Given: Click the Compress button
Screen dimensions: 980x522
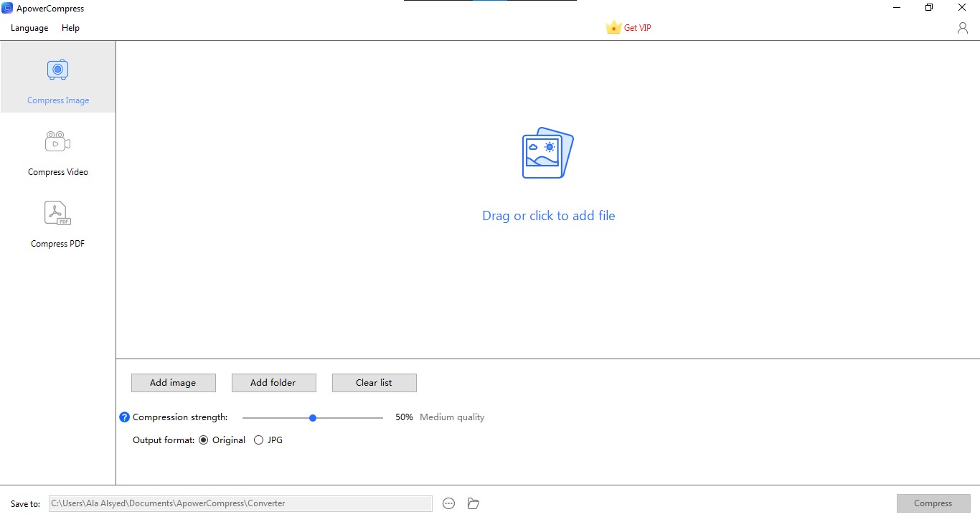Looking at the screenshot, I should (933, 503).
